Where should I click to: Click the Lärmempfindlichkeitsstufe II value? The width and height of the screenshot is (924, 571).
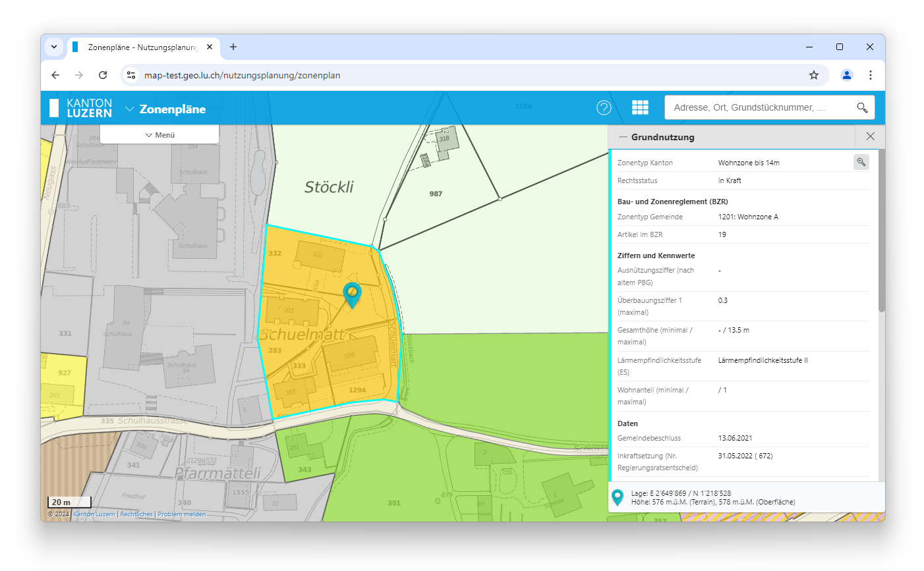pos(763,360)
